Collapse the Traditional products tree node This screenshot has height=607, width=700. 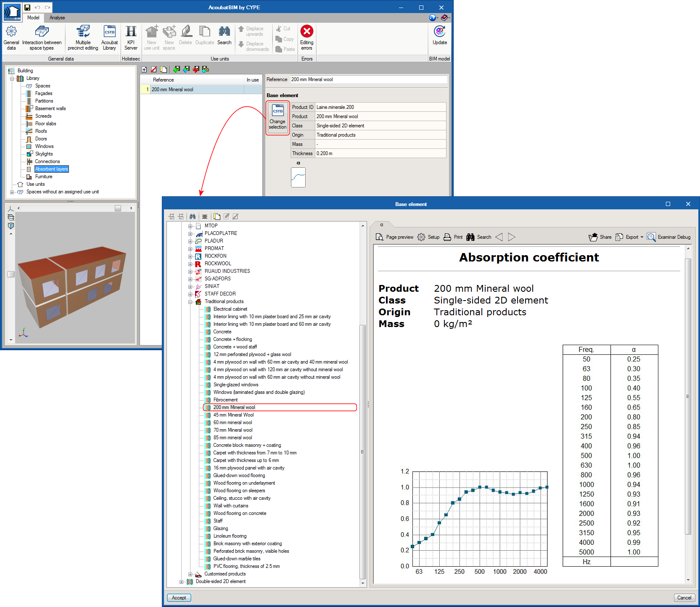coord(190,302)
